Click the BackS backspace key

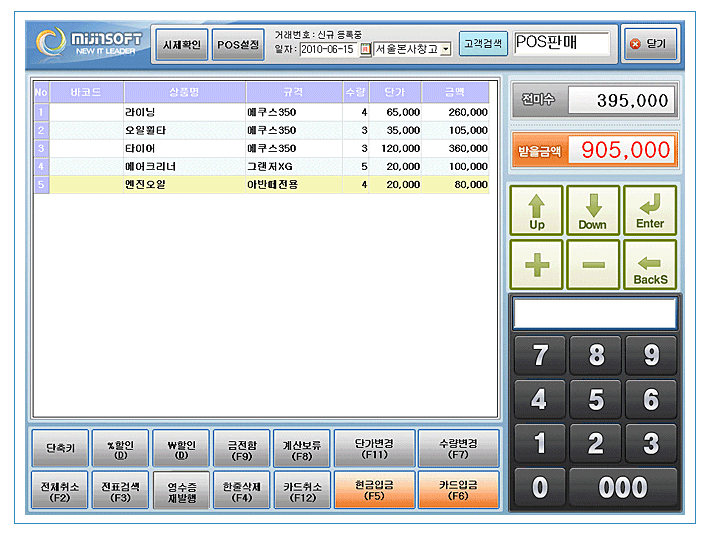(650, 265)
